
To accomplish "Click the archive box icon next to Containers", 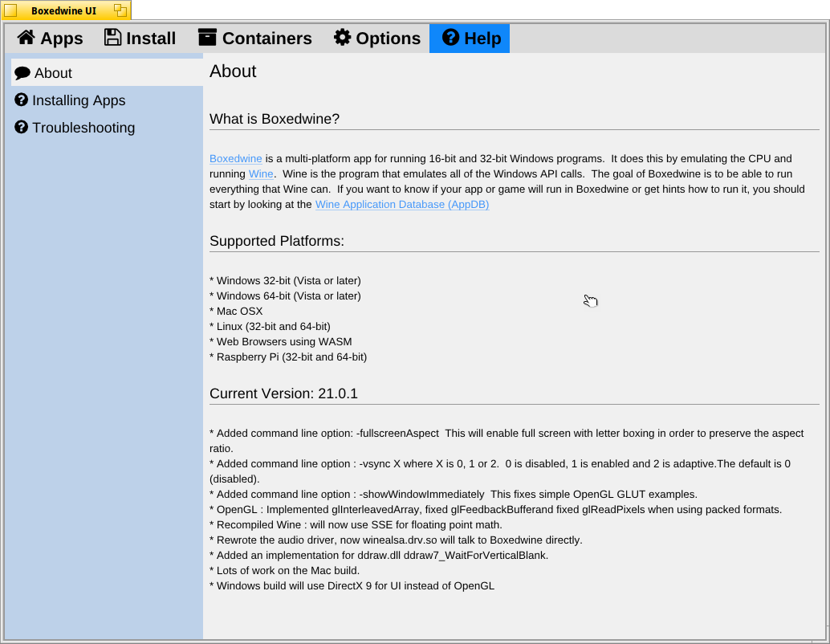I will [x=207, y=38].
